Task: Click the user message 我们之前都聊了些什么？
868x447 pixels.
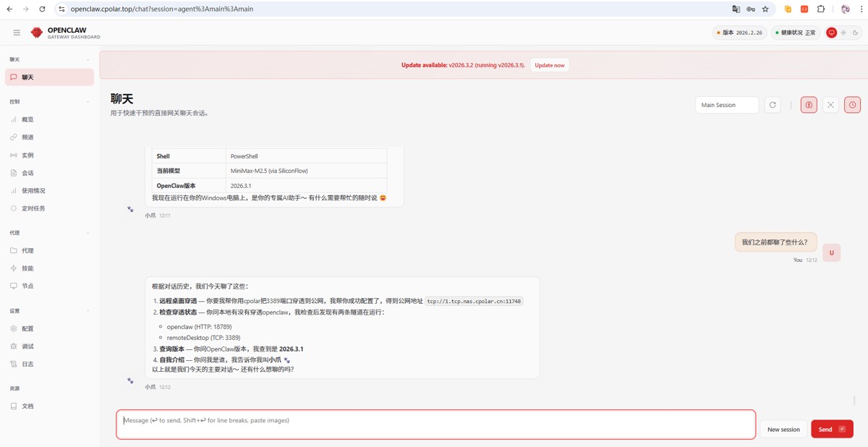Action: 775,242
